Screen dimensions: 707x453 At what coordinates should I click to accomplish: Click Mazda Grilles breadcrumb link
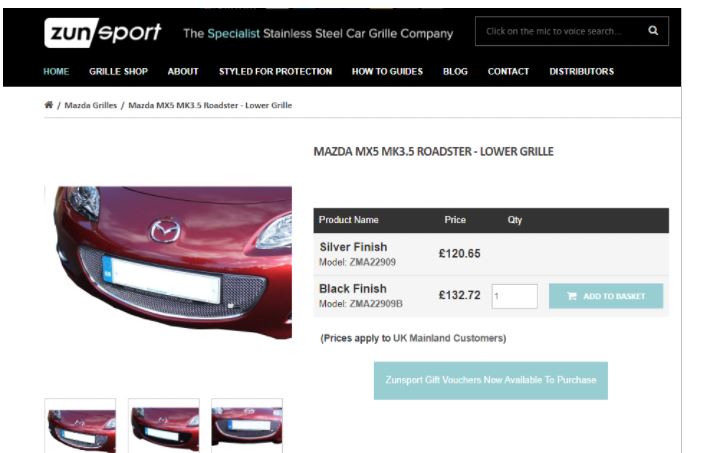pos(91,105)
